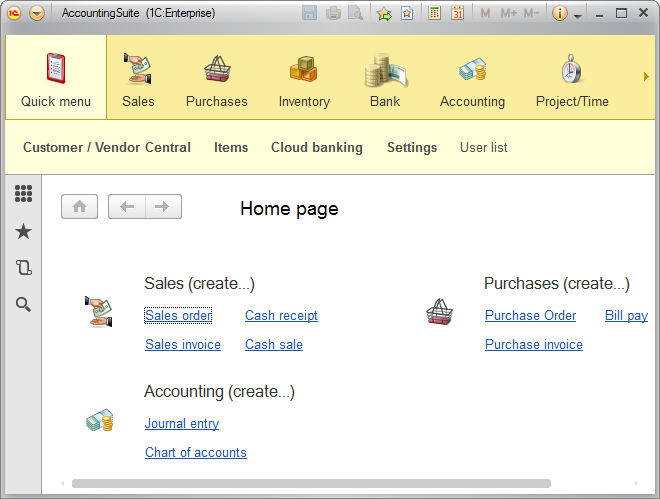Open the calculator icon
The height and width of the screenshot is (499, 660).
point(434,13)
